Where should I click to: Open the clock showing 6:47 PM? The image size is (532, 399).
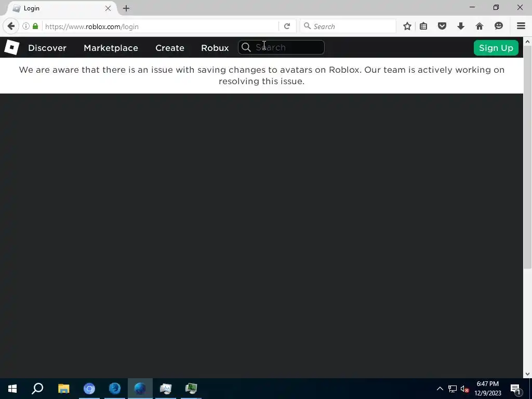487,389
